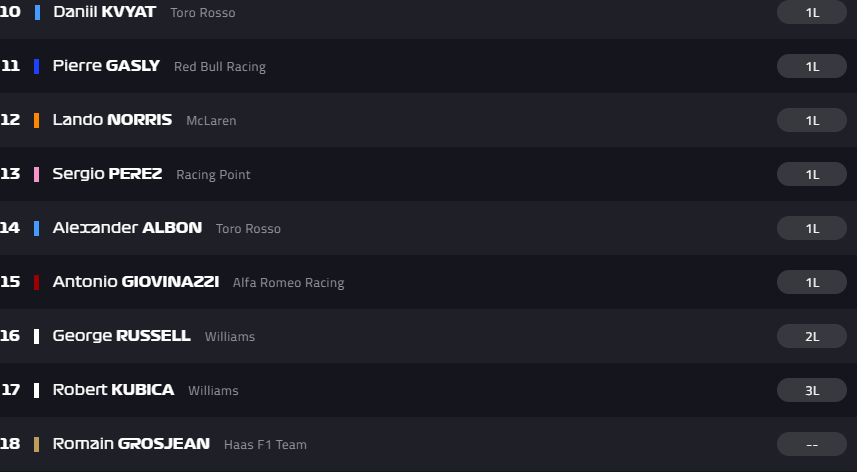Image resolution: width=857 pixels, height=472 pixels.
Task: Click Sergio Perez name
Action: click(x=107, y=174)
